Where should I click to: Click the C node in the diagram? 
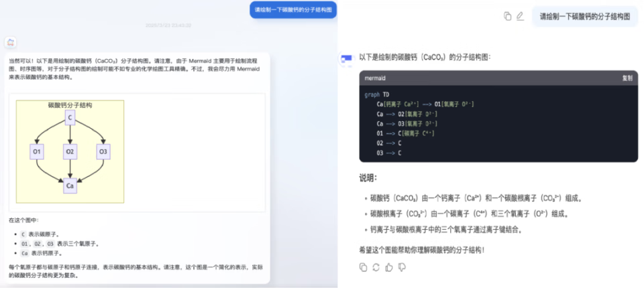click(70, 118)
